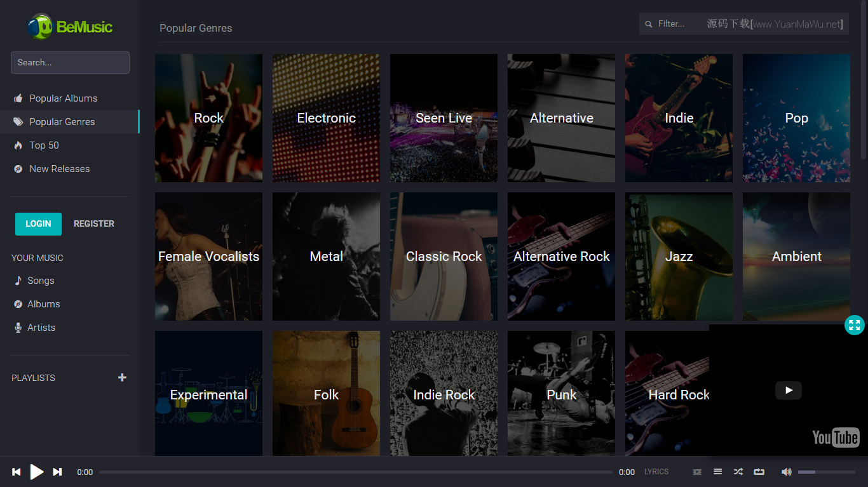Show the LYRICS for current song
Image resolution: width=868 pixels, height=487 pixels.
(656, 472)
